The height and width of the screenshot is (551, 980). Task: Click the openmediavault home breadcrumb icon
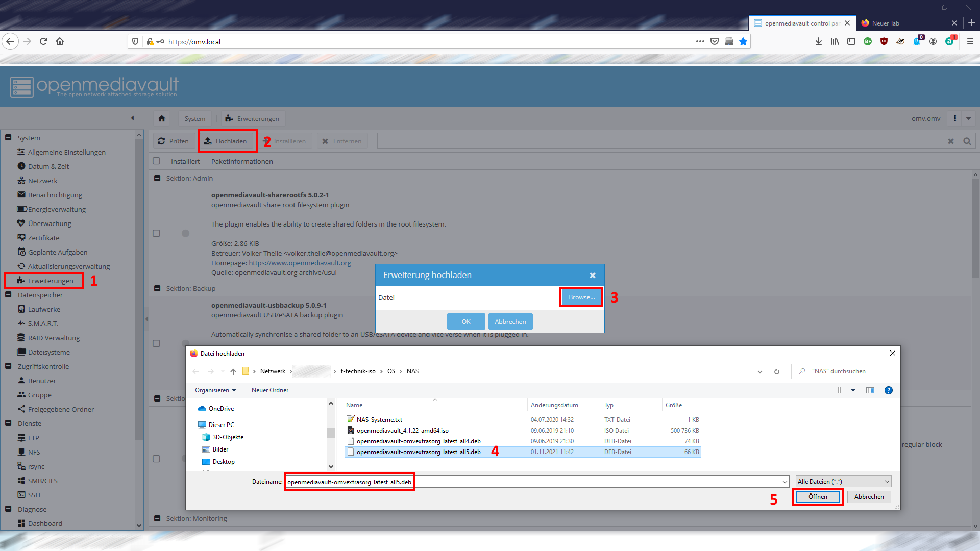pos(162,118)
